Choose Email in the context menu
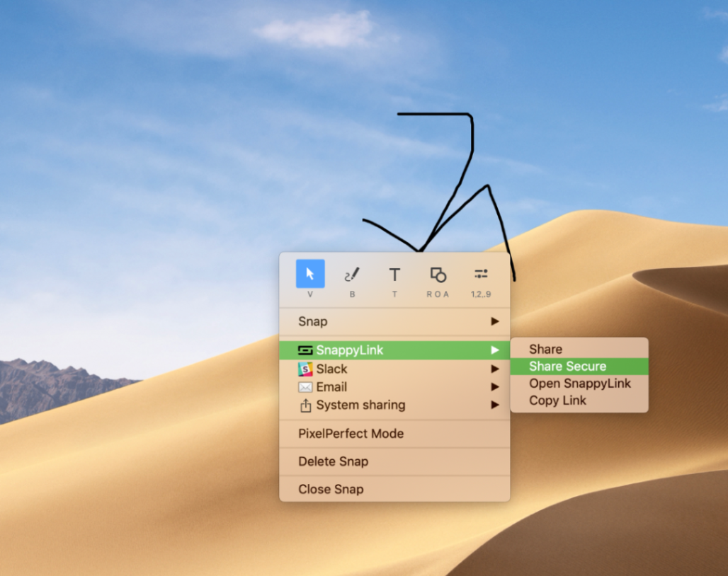 [x=394, y=387]
